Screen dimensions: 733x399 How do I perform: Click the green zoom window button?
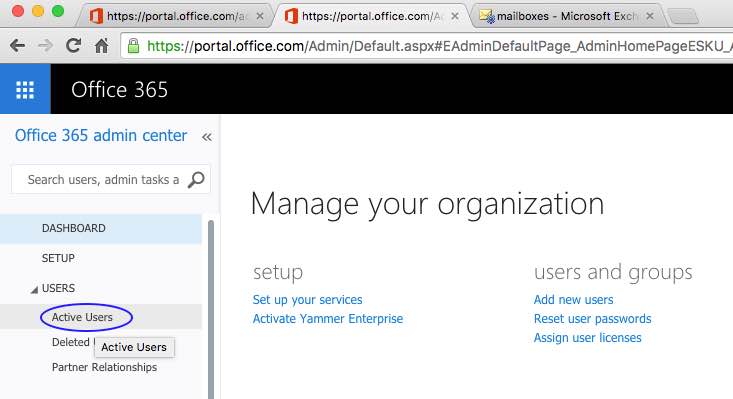(58, 11)
